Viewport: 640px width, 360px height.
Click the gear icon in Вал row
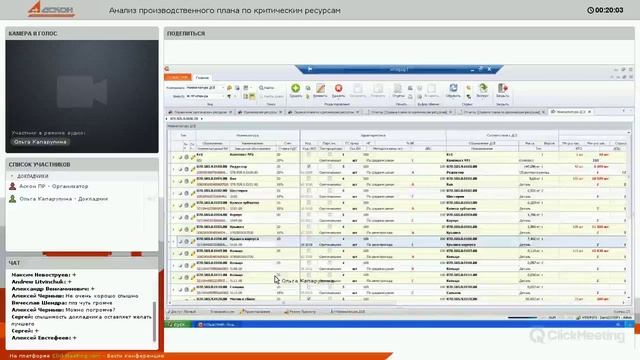pos(187,181)
